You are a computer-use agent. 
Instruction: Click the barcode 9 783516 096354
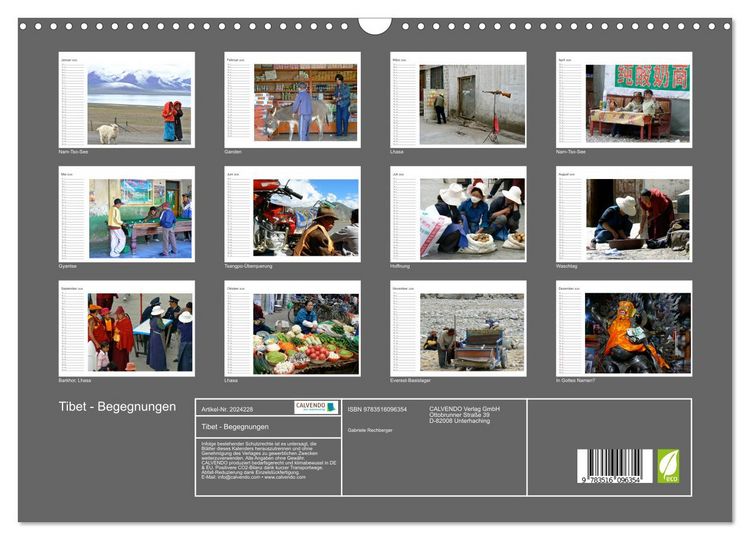coord(615,466)
